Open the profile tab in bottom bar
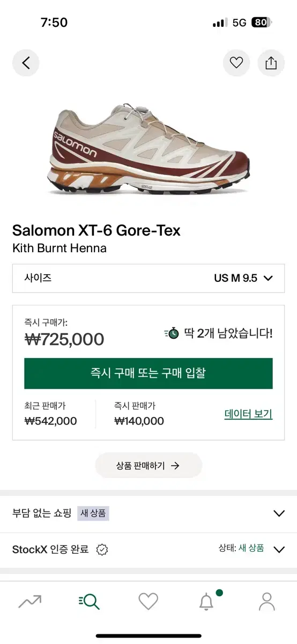Screen dimensions: 297x644 tap(266, 602)
